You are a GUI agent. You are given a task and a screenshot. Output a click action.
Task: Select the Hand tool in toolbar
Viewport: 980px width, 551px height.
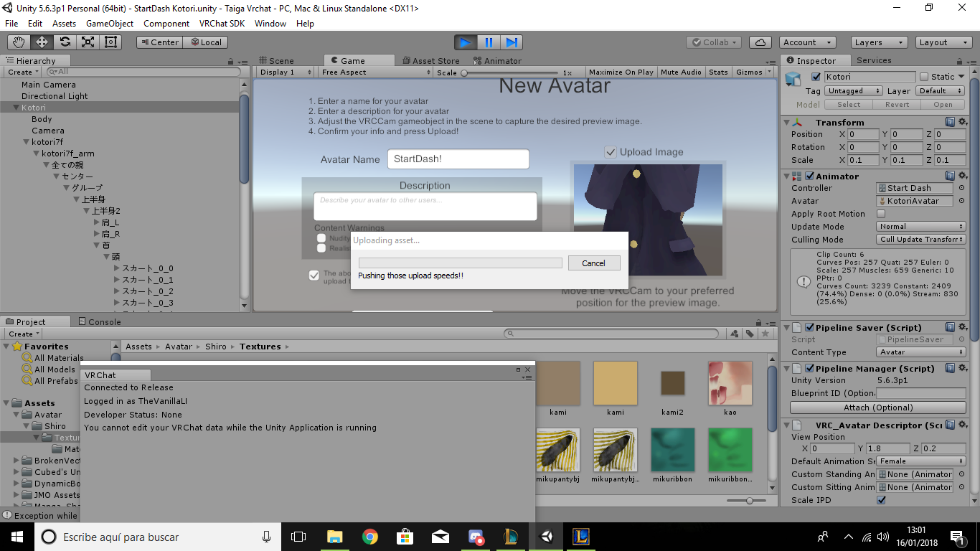[x=19, y=42]
